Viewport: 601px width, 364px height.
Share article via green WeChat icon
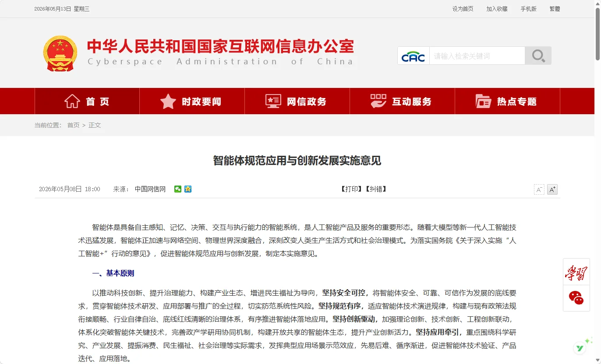(178, 189)
